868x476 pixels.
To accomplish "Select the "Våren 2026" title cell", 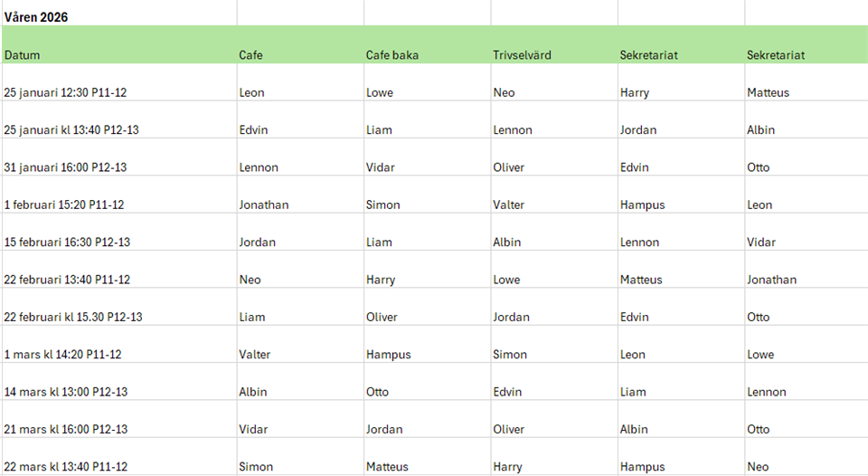I will coord(37,17).
